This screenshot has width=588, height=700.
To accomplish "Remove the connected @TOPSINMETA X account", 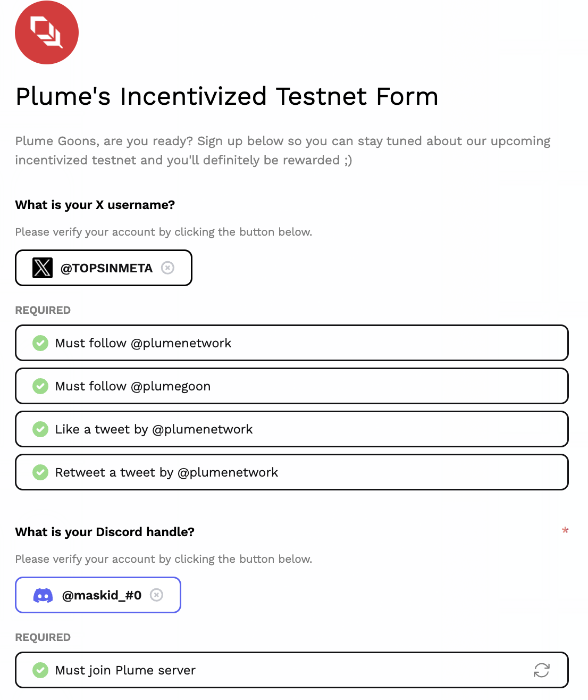I will [x=167, y=268].
